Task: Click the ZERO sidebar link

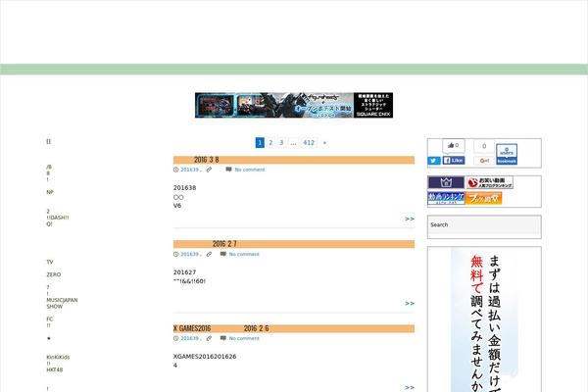Action: click(x=54, y=274)
